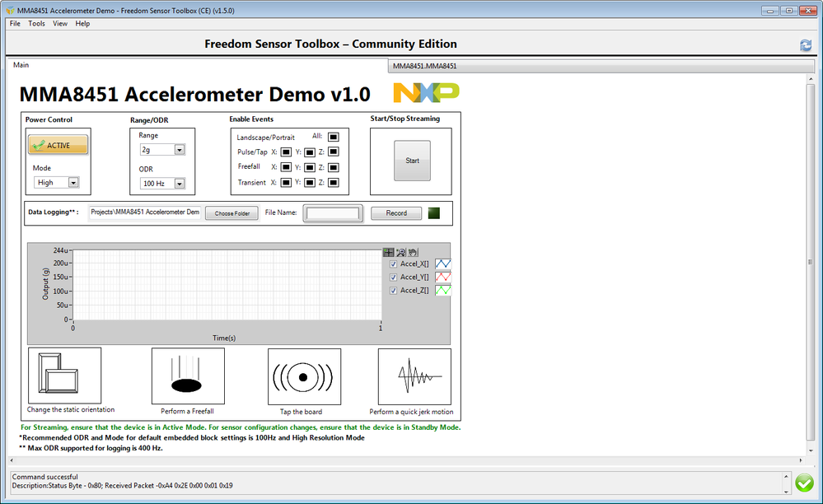Click the 244u graph axis maximum value
The height and width of the screenshot is (504, 823).
[x=60, y=250]
